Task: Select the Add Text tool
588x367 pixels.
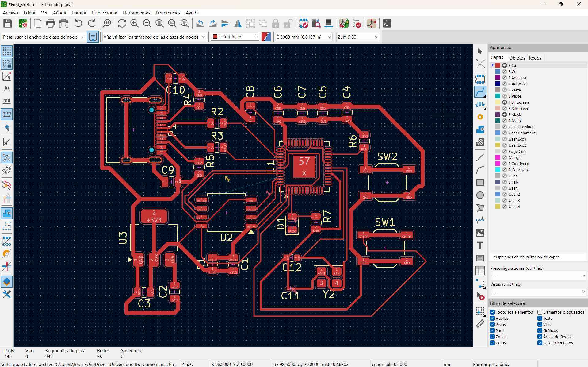Action: click(480, 245)
